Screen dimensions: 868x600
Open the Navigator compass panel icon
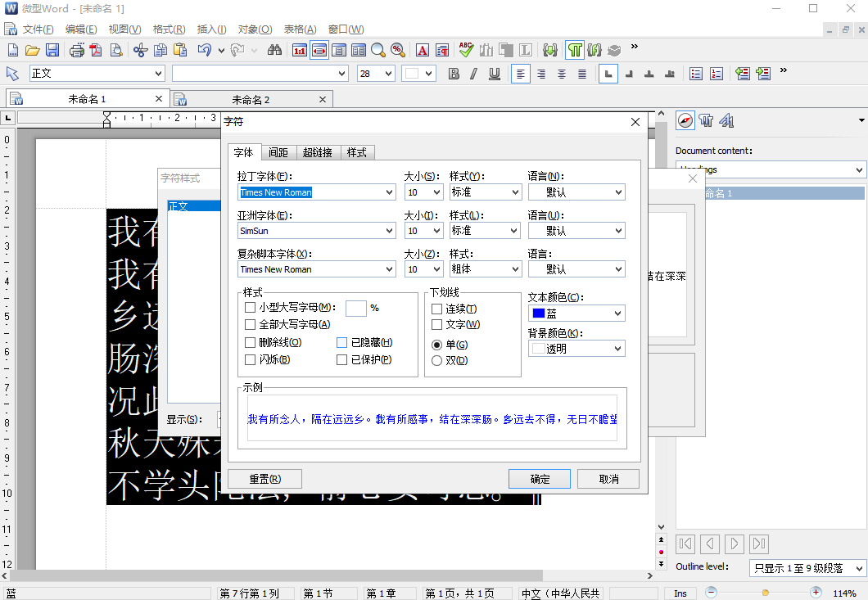(685, 120)
